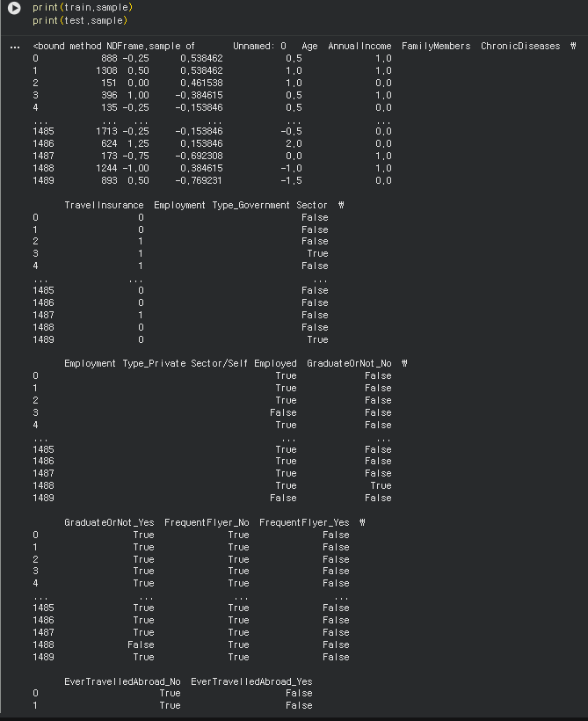Place cursor in print(test.sample) line
The image size is (588, 721).
(79, 20)
